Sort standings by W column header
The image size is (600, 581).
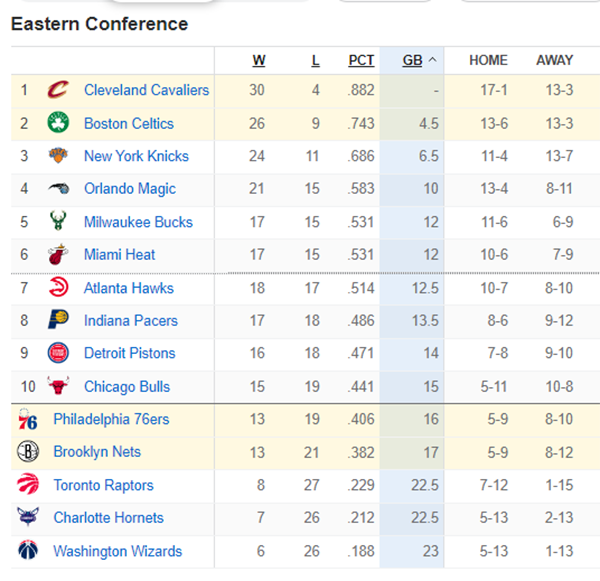click(x=259, y=60)
